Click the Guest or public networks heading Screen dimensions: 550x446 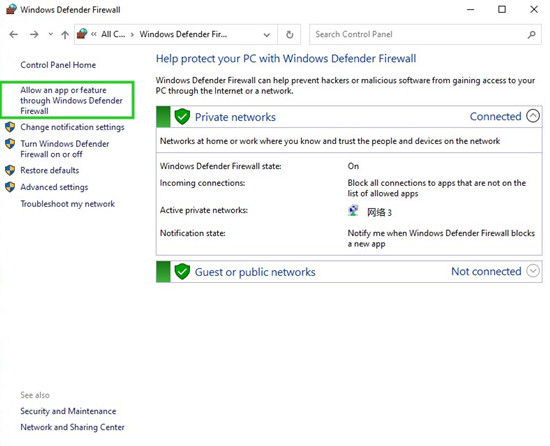pyautogui.click(x=255, y=272)
